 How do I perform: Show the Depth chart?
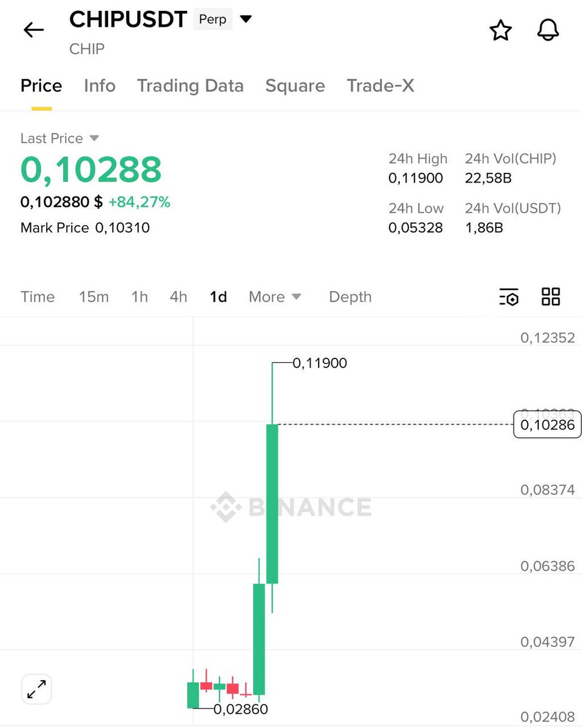[350, 297]
